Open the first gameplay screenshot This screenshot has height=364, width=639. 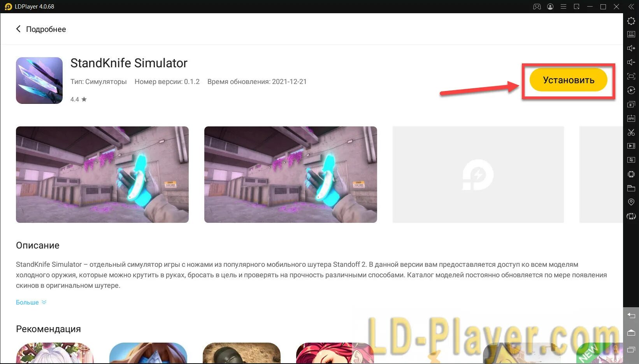(x=102, y=175)
